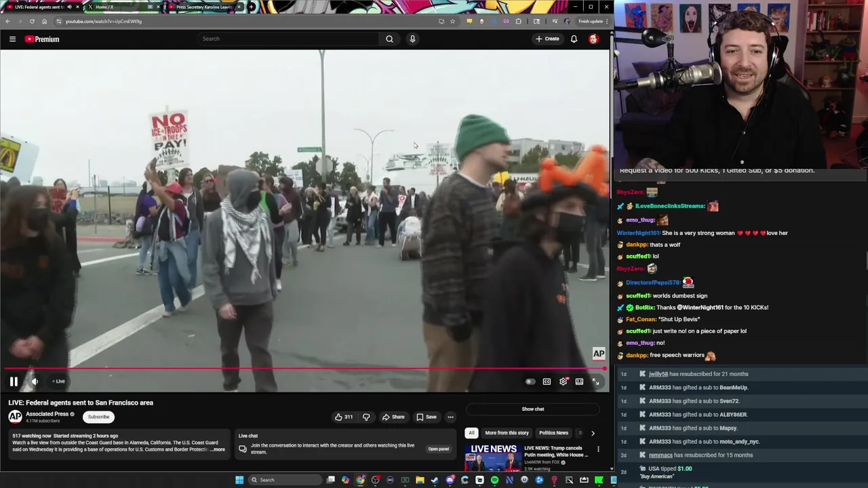Expand chips row with right chevron
The height and width of the screenshot is (488, 868).
point(593,432)
